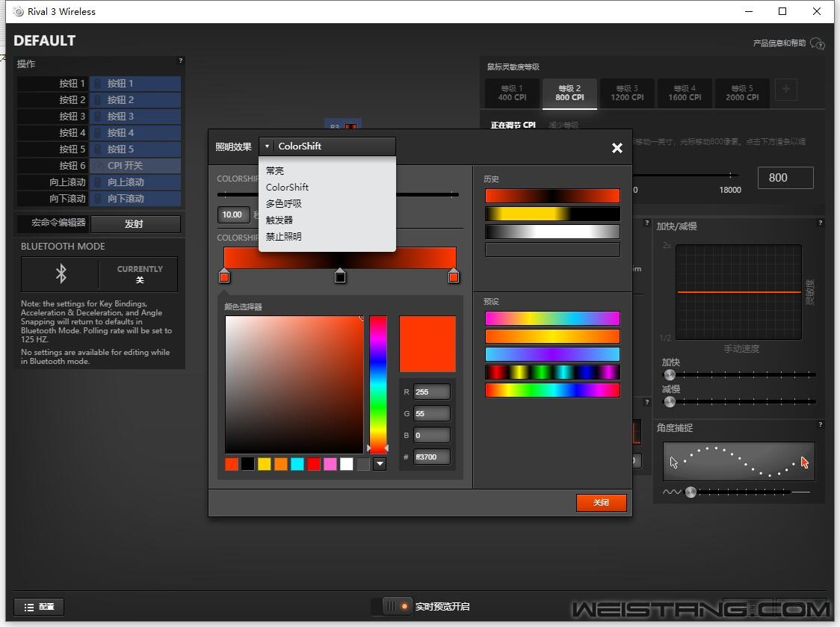Switch to 等级 2 800 CPI tab

(569, 93)
